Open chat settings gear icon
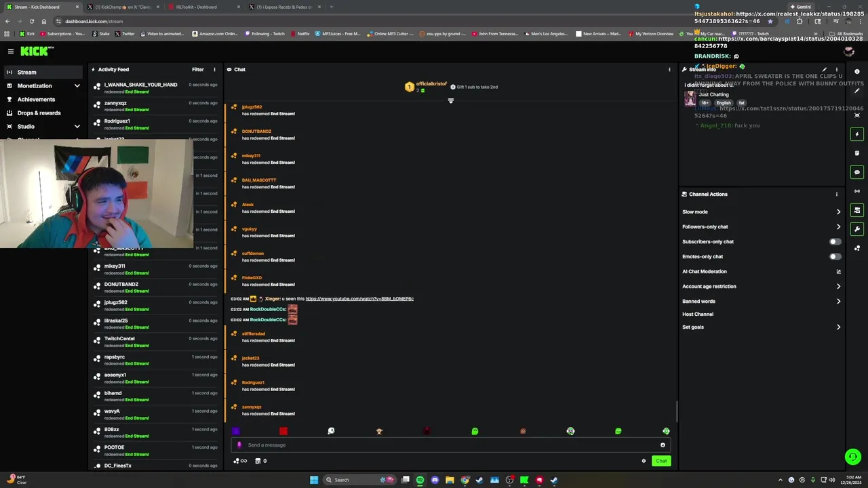This screenshot has width=868, height=488. click(644, 461)
